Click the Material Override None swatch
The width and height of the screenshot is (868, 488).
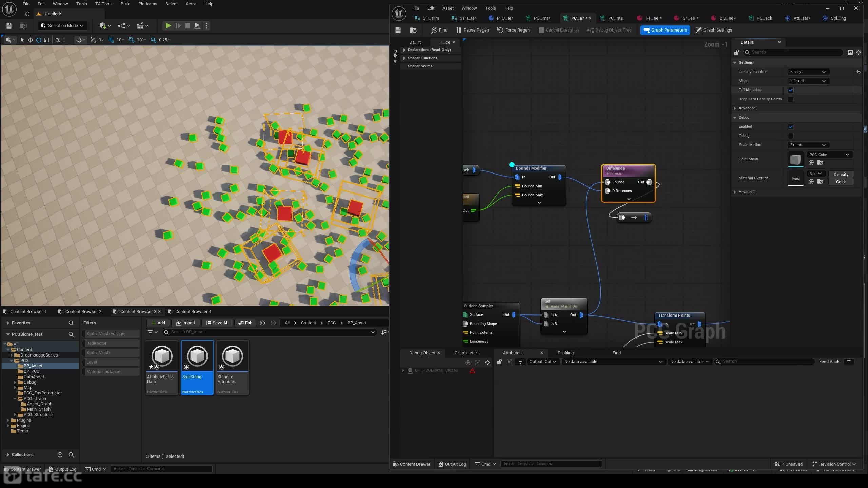[x=796, y=178]
